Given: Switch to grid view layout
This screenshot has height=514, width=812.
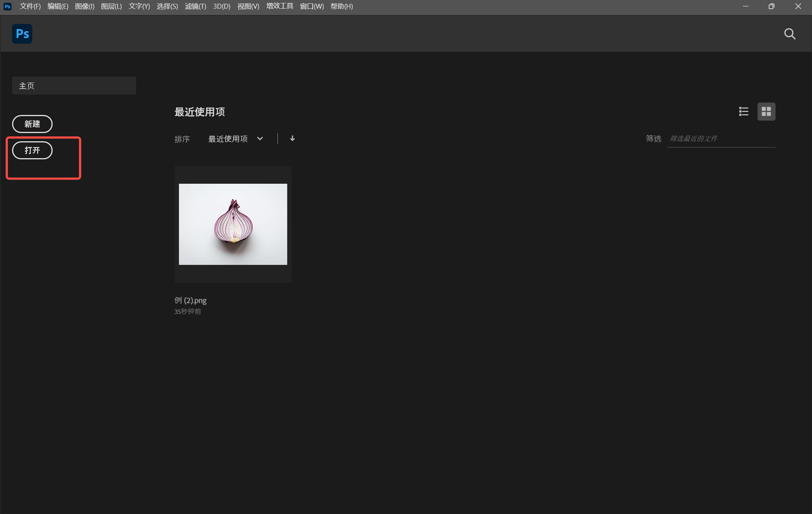Looking at the screenshot, I should [767, 111].
